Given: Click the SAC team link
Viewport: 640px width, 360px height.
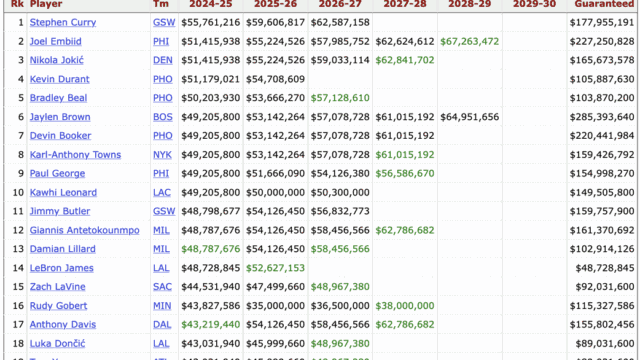Looking at the screenshot, I should coord(162,287).
